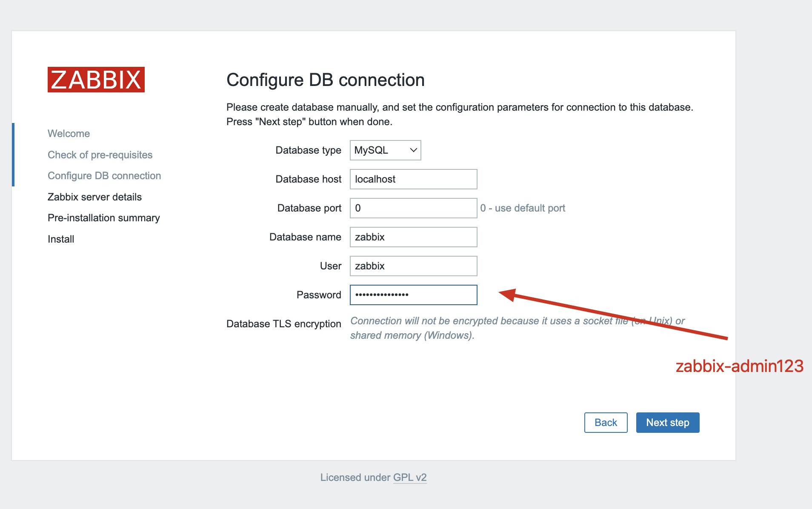Image resolution: width=812 pixels, height=509 pixels.
Task: Click the Database name label
Action: [306, 237]
